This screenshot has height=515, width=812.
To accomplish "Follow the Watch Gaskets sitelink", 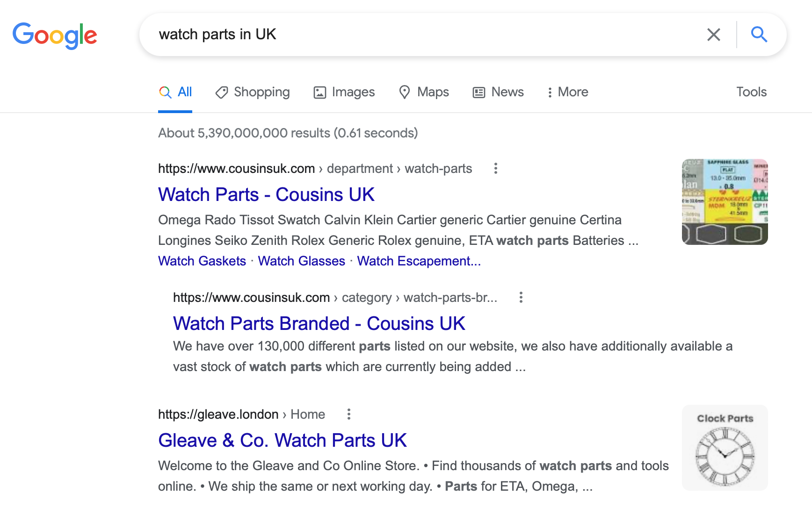I will pos(202,261).
